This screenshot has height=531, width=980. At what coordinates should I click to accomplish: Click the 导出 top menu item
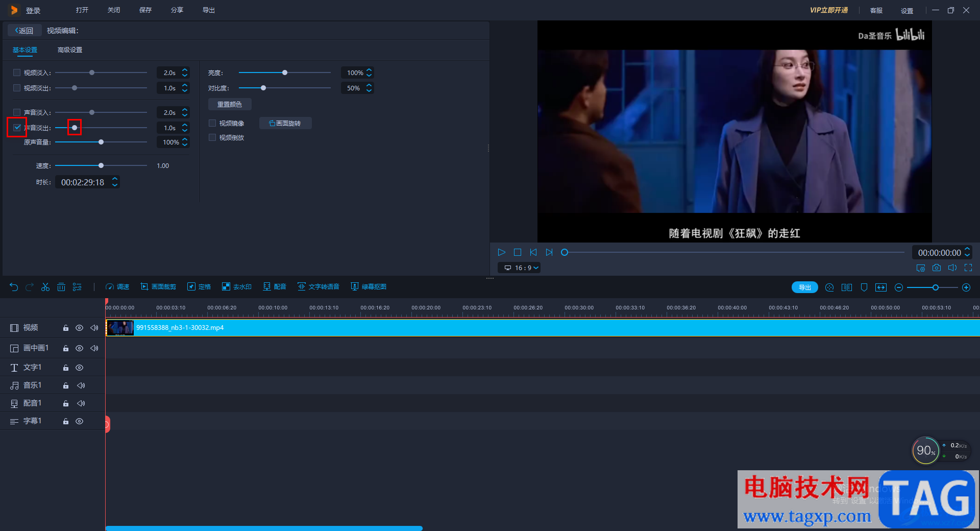(209, 10)
